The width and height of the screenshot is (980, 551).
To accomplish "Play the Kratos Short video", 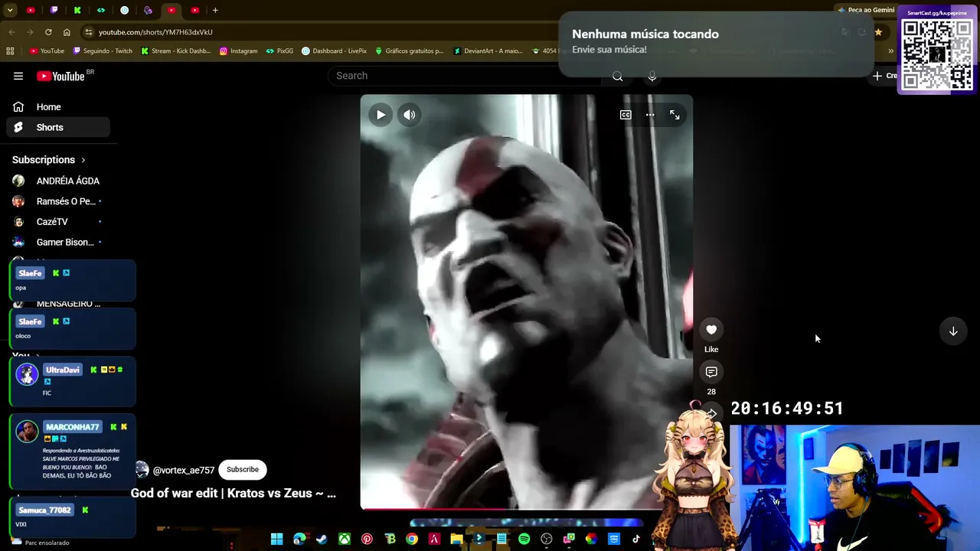I will 381,115.
